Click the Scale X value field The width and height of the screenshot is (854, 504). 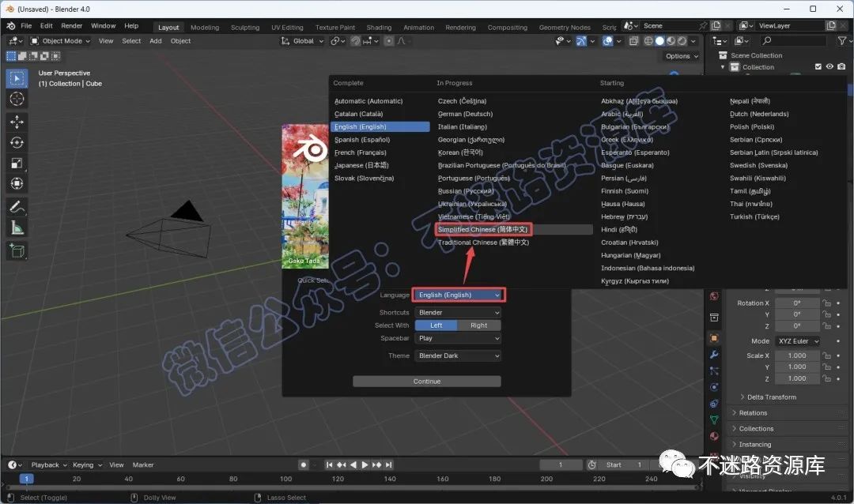(x=797, y=356)
